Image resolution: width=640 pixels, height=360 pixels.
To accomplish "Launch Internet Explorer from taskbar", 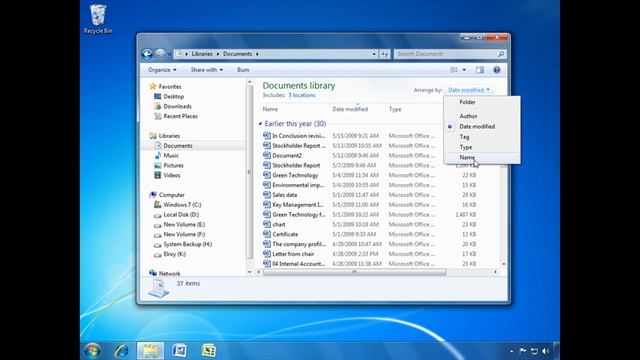I will pyautogui.click(x=121, y=351).
